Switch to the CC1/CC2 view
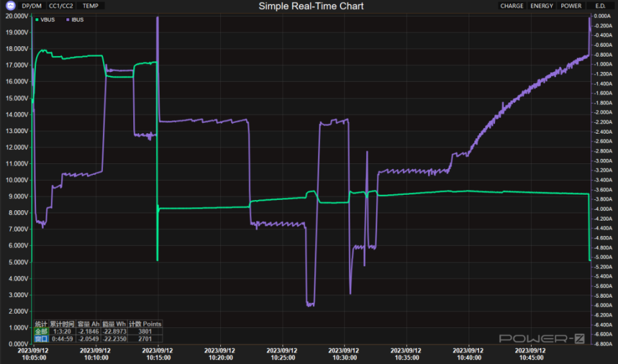Viewport: 618px width, 364px height. pos(61,6)
